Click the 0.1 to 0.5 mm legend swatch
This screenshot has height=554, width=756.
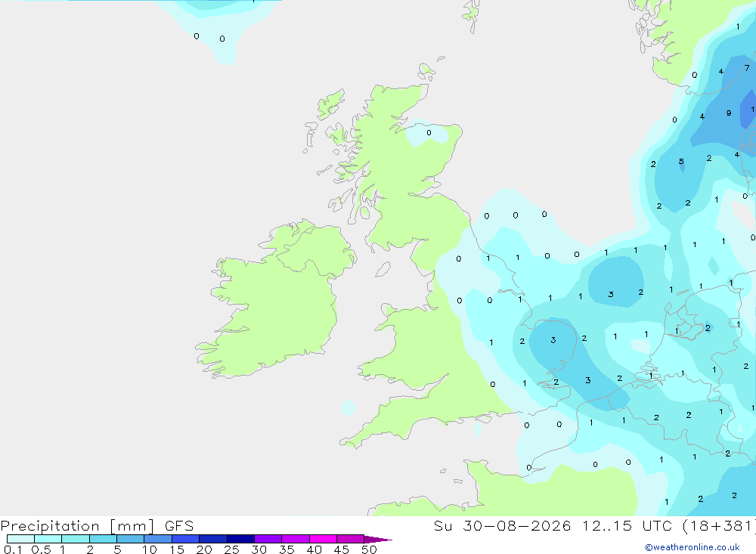tap(20, 539)
